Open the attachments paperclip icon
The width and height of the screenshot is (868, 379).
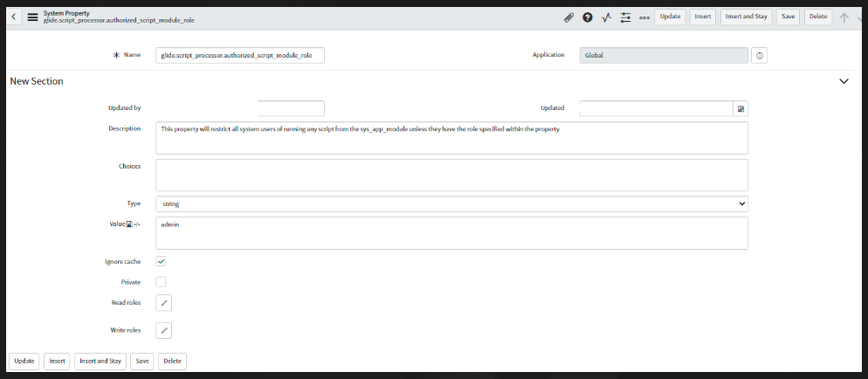[x=568, y=17]
